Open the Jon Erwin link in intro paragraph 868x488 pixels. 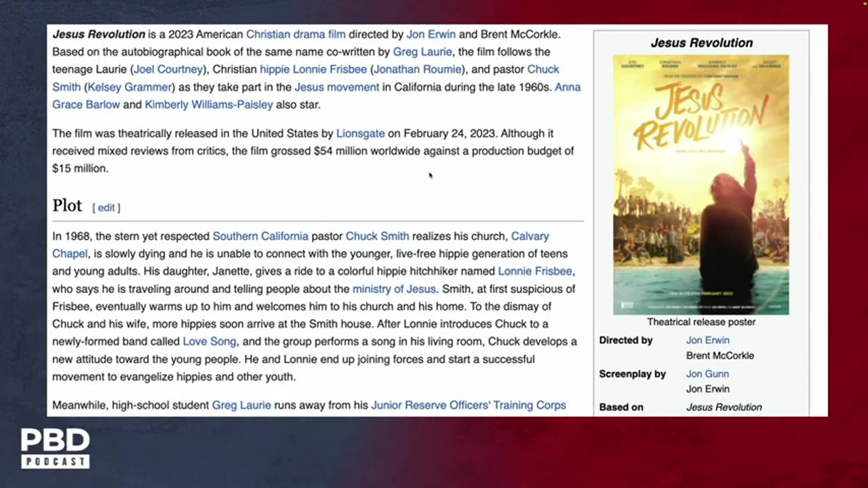[x=431, y=34]
